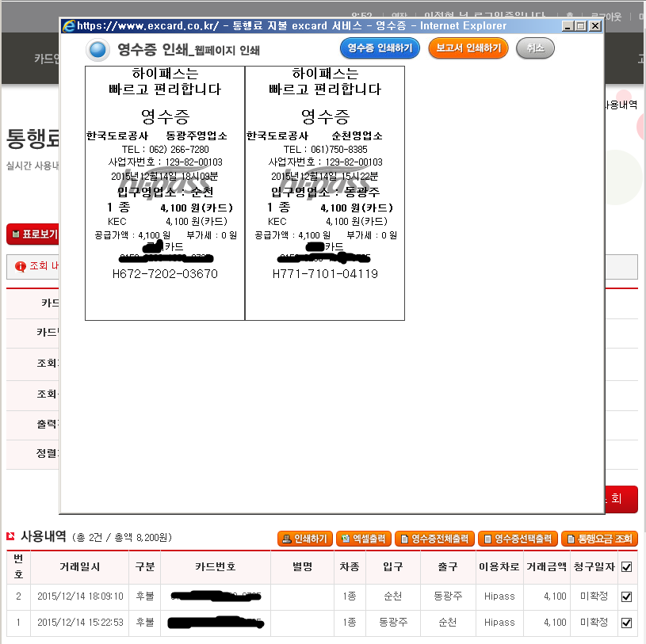
Task: Click the 영수증선택출력 icon
Action: pyautogui.click(x=489, y=538)
